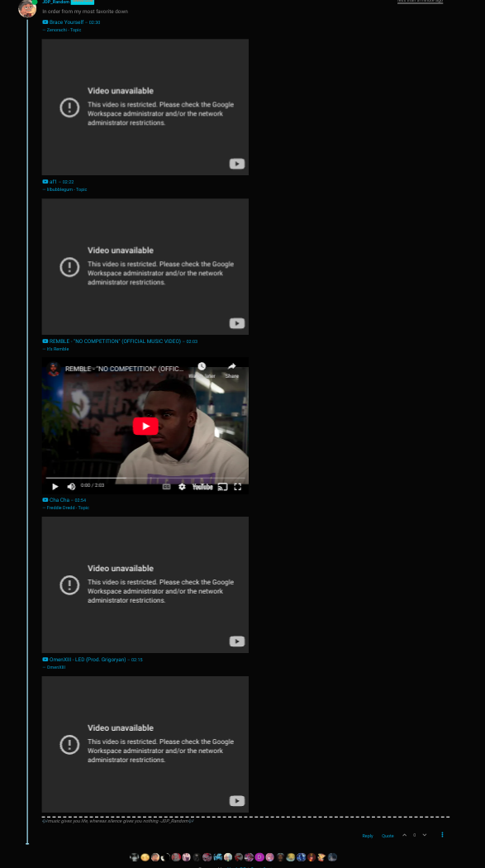Open the JDP_Random username link

[56, 2]
